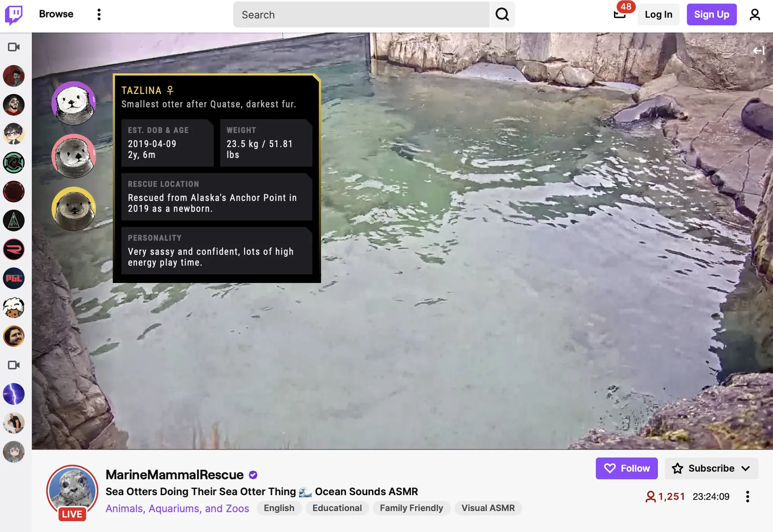Viewport: 773px width, 532px height.
Task: Open the user profile icon menu
Action: 755,15
